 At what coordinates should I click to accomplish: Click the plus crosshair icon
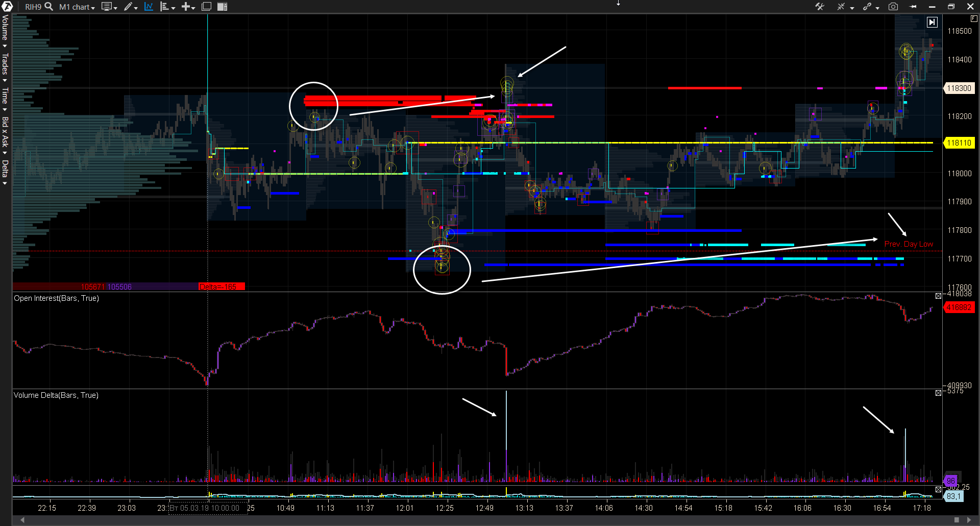pos(186,7)
